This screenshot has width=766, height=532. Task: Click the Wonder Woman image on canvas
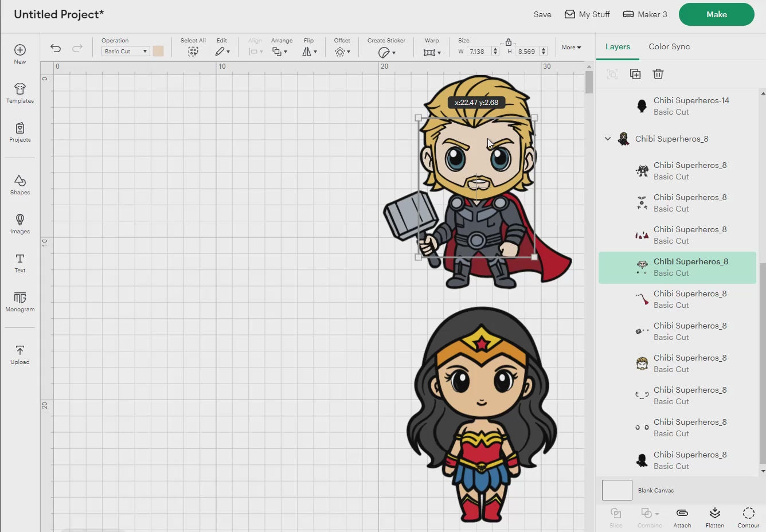pos(482,414)
